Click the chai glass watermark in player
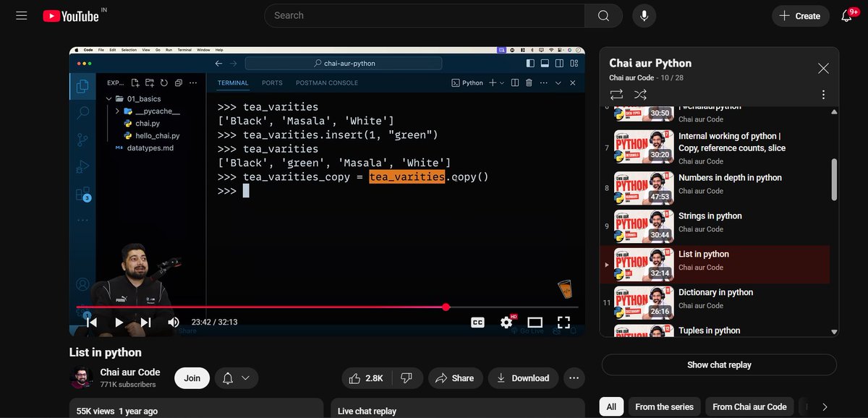Screen dimensions: 868x418 coord(566,289)
